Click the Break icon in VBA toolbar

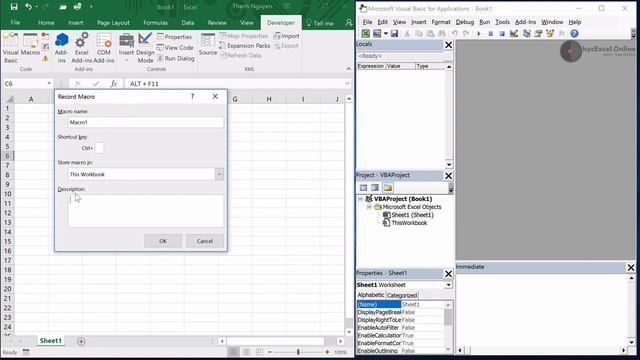[x=491, y=33]
